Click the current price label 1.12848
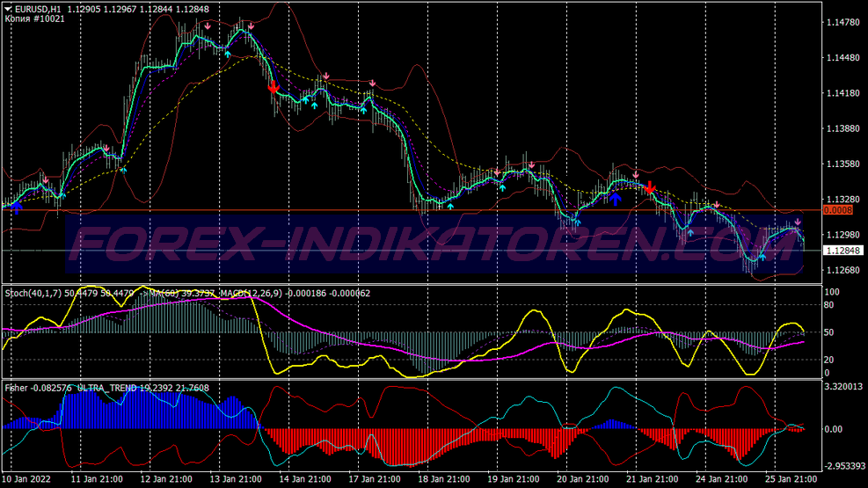Image resolution: width=868 pixels, height=488 pixels. (x=842, y=251)
